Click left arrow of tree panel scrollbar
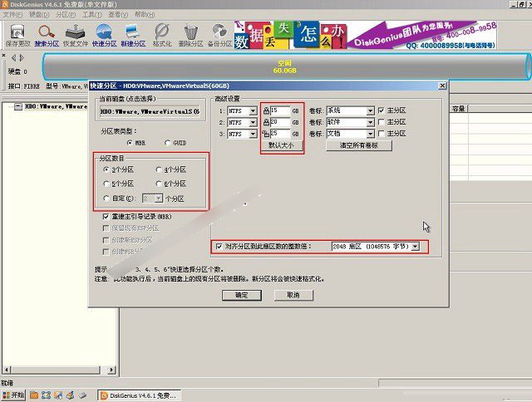 pyautogui.click(x=7, y=370)
